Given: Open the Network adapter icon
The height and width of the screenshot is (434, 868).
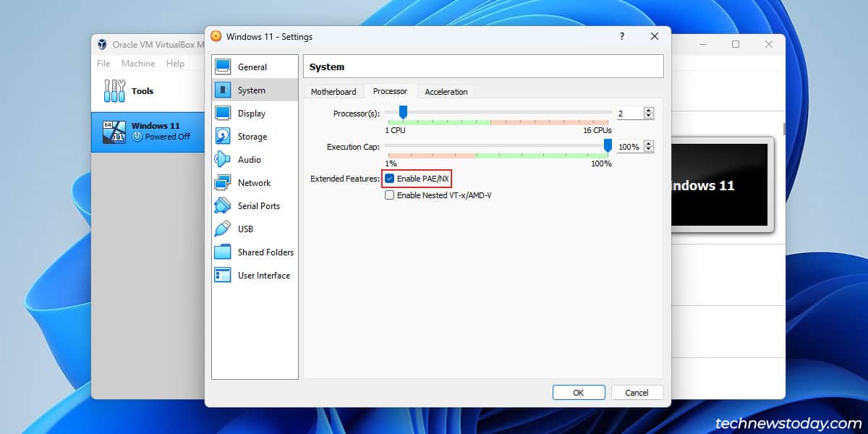Looking at the screenshot, I should click(223, 182).
